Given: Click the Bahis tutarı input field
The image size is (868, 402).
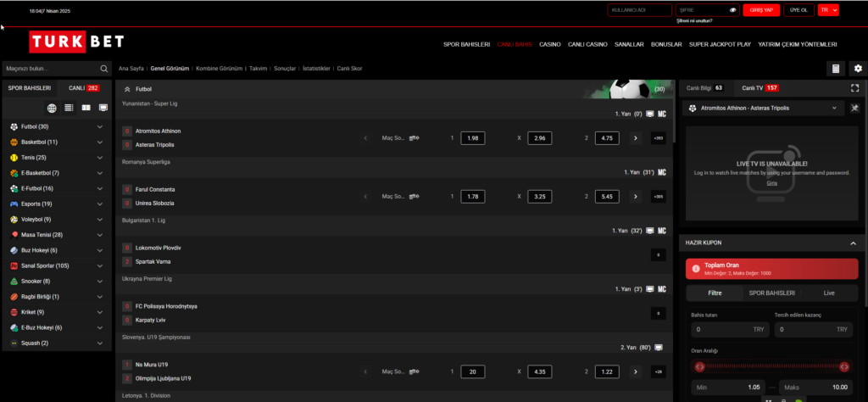Looking at the screenshot, I should pos(730,329).
